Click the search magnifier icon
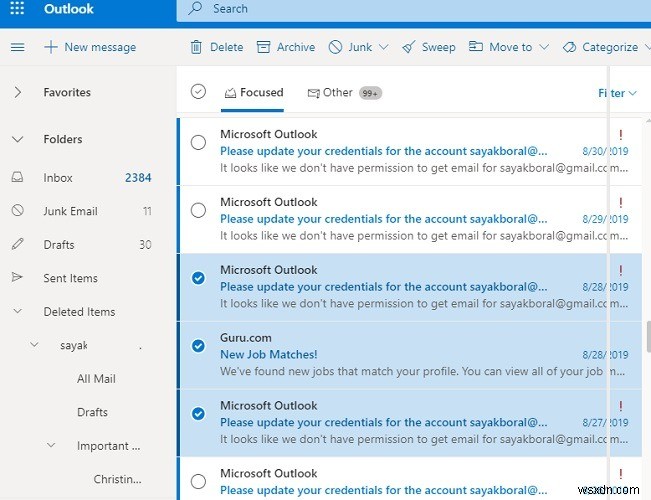Screen dimensions: 651x500 coord(195,8)
